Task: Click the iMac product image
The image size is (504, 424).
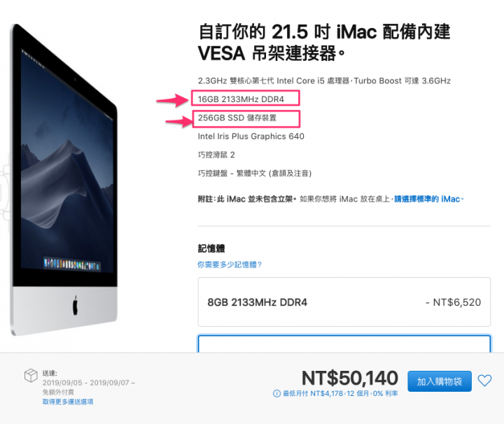Action: (x=64, y=180)
